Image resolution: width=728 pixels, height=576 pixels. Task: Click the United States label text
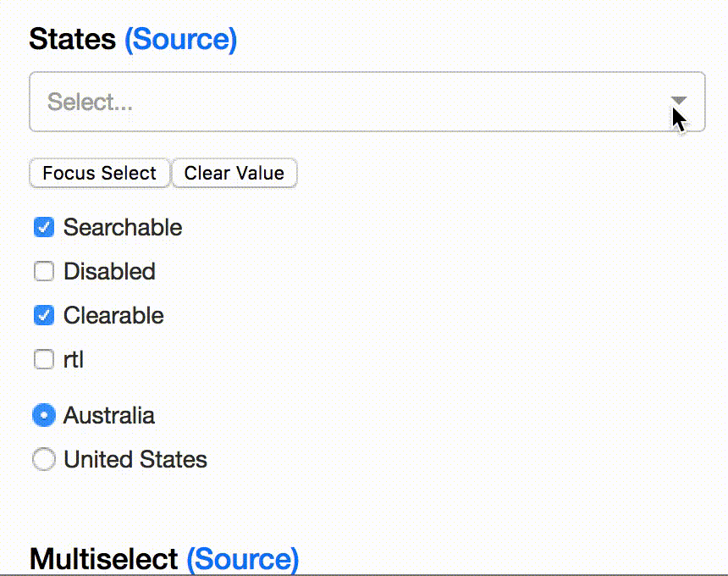click(x=135, y=459)
